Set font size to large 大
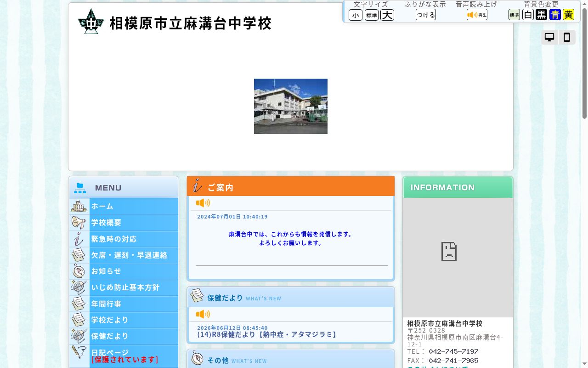The image size is (588, 368). point(387,15)
